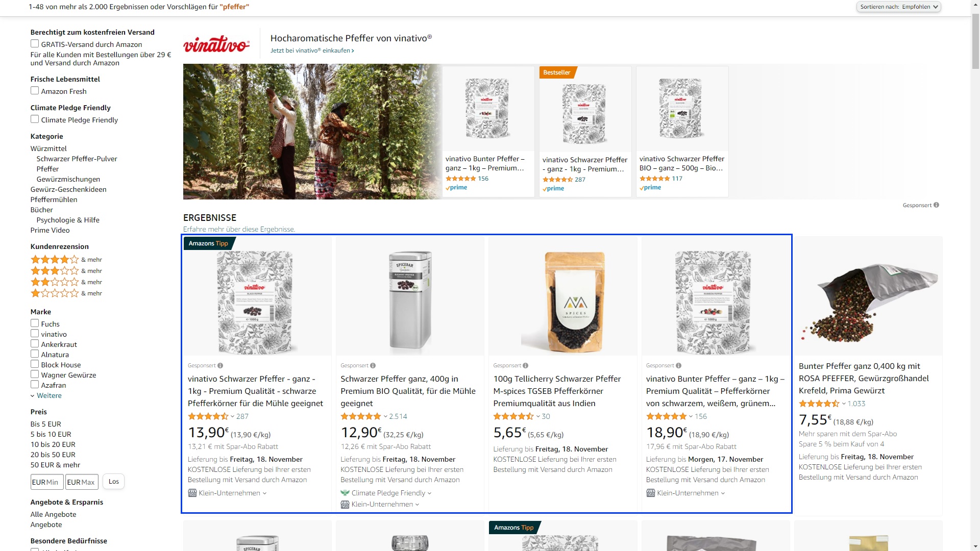Click the Bestseller badge on Schwarzer Pfeffer
The image size is (980, 551).
click(555, 72)
